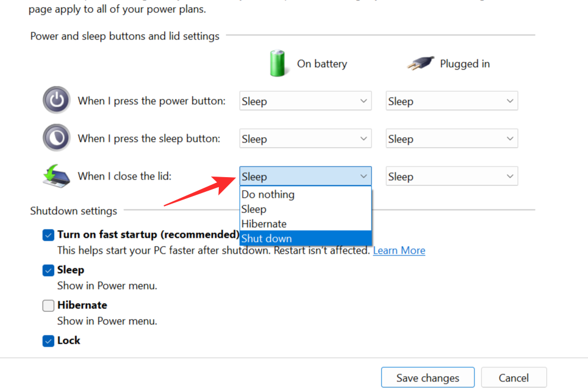Click the green battery icon
This screenshot has width=588, height=392.
(278, 63)
